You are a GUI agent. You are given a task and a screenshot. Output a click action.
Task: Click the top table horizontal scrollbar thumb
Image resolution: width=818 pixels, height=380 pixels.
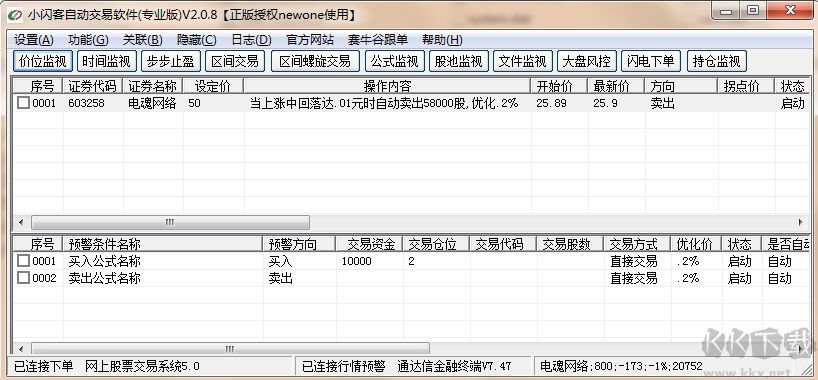pyautogui.click(x=170, y=222)
